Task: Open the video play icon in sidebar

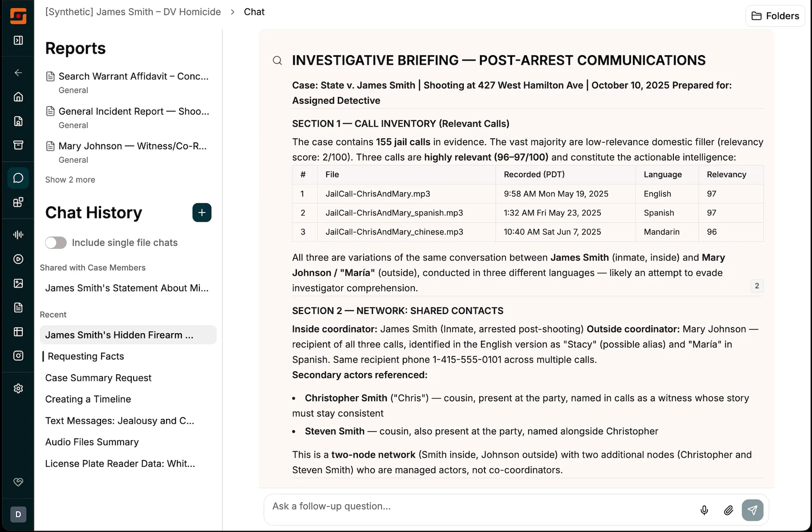Action: click(18, 259)
